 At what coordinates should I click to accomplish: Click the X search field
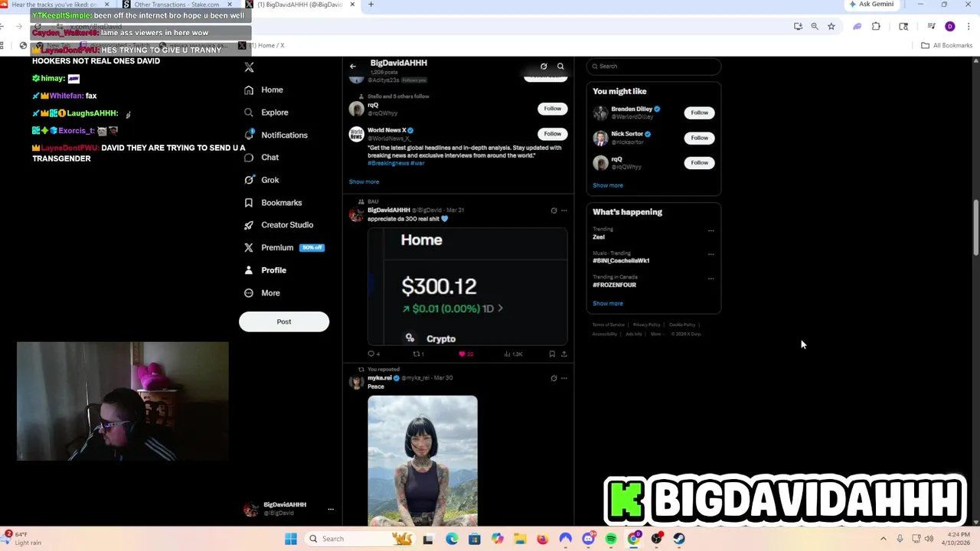pos(654,67)
